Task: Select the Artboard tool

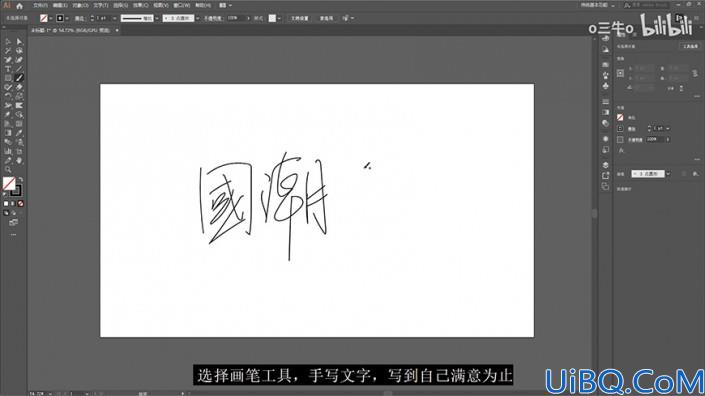Action: pos(19,151)
